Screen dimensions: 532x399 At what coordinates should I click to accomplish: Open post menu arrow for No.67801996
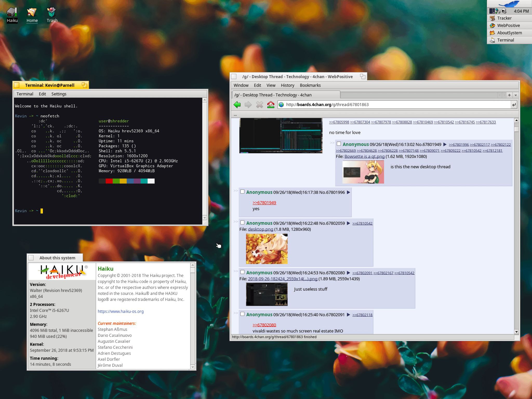(348, 192)
